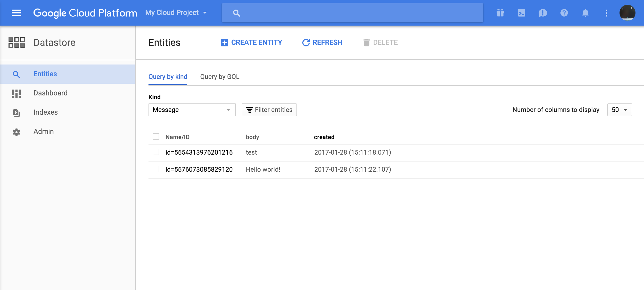Click the created value 15:11:22.107
Viewport: 644px width, 290px height.
[353, 170]
